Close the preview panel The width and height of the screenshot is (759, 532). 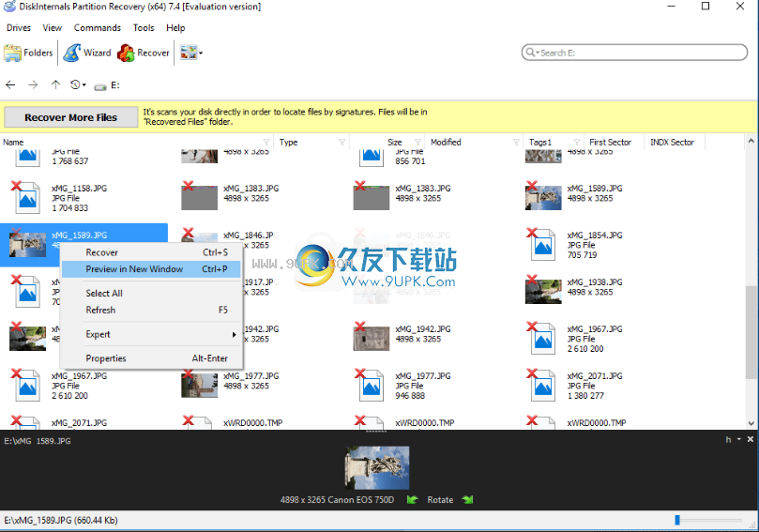point(751,439)
